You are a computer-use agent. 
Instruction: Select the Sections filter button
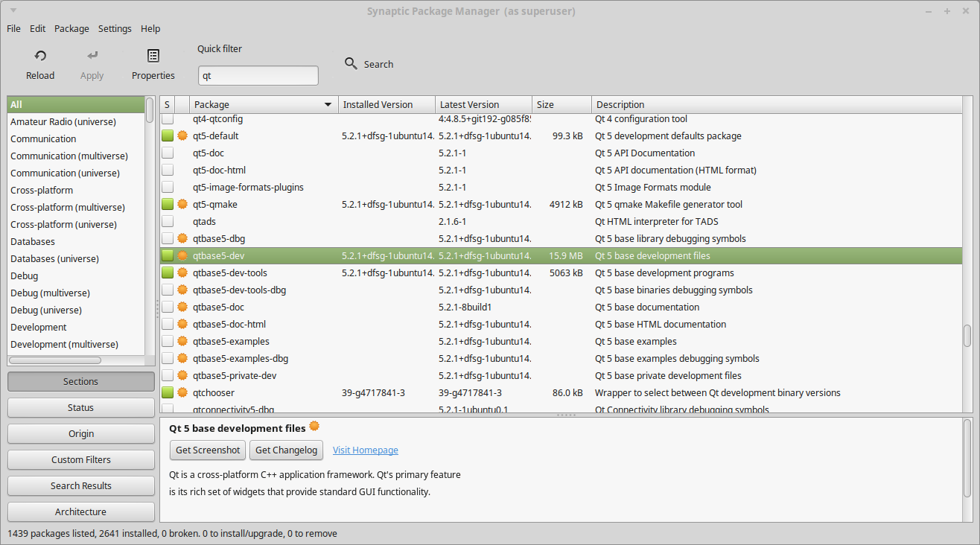[81, 382]
